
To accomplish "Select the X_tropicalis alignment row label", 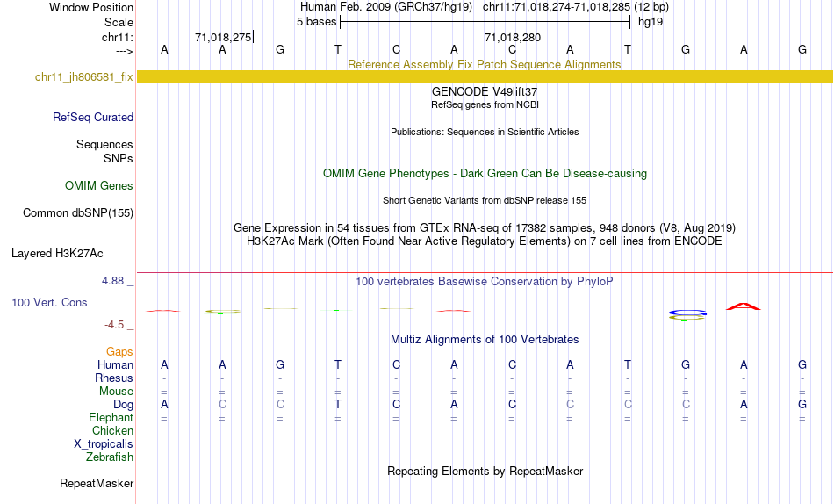I will (x=104, y=444).
